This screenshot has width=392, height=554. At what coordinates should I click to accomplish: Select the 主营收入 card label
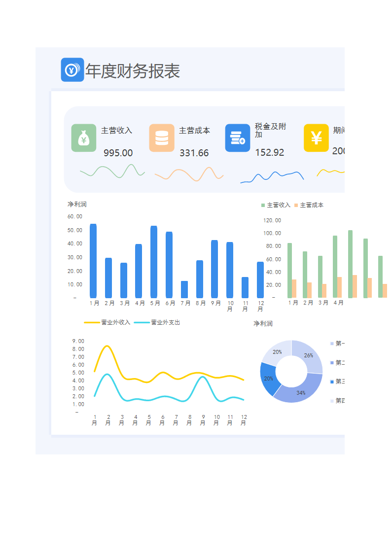(x=117, y=131)
